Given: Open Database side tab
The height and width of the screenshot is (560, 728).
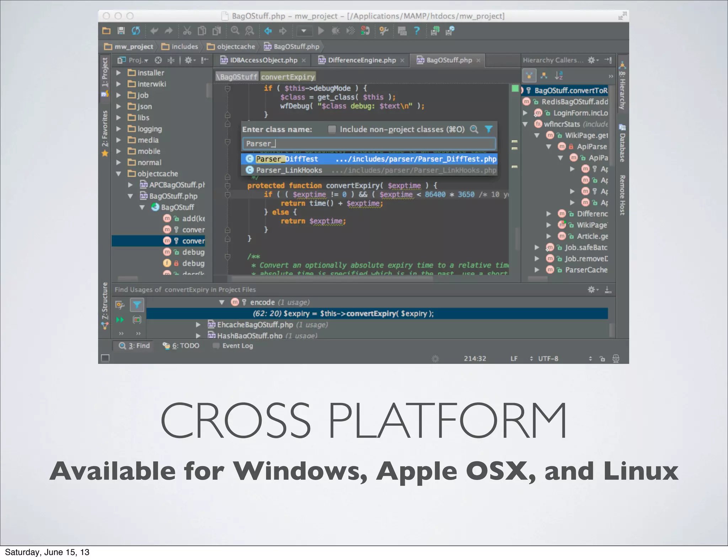Looking at the screenshot, I should [x=622, y=143].
